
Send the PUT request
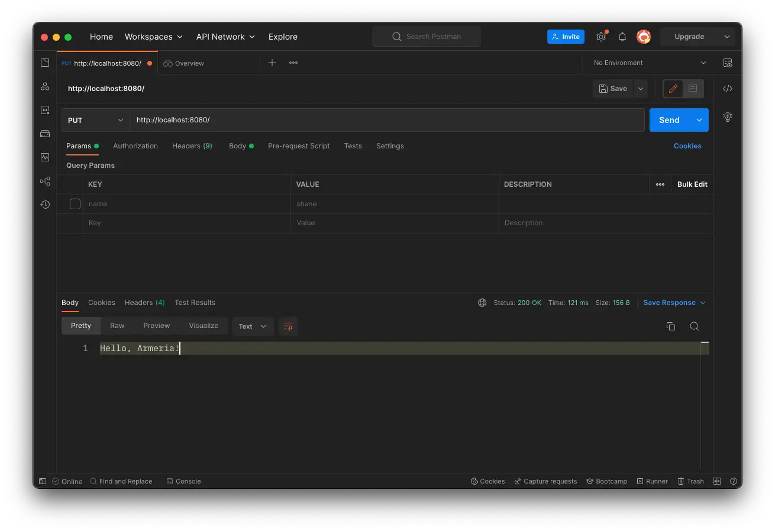(x=669, y=120)
